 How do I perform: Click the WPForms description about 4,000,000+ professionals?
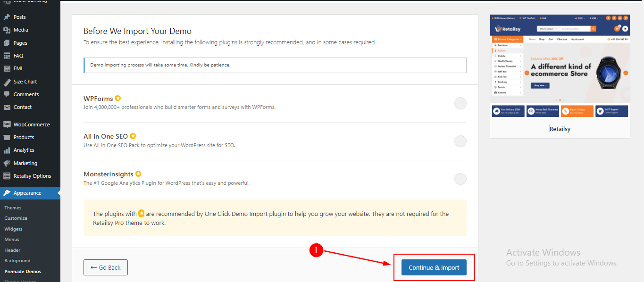[179, 107]
